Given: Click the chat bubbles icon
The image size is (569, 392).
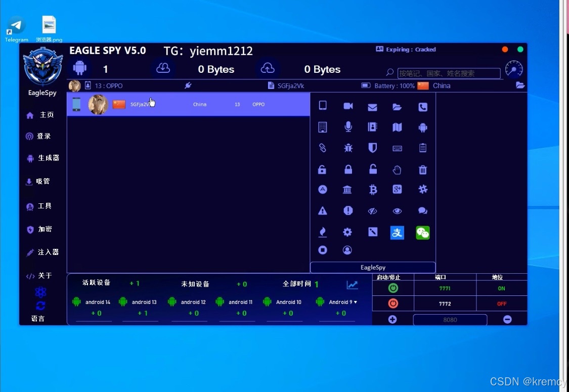Looking at the screenshot, I should coord(423,210).
